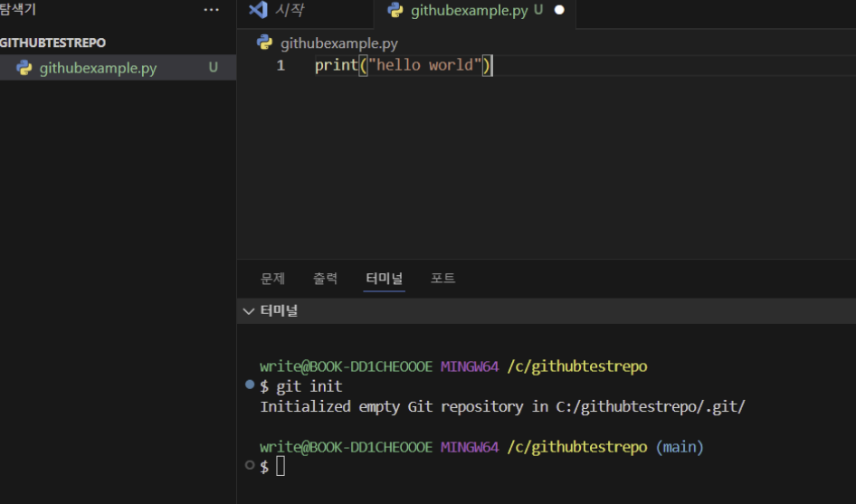Viewport: 856px width, 504px height.
Task: Click Python icon in editor breadcrumb
Action: click(x=265, y=43)
